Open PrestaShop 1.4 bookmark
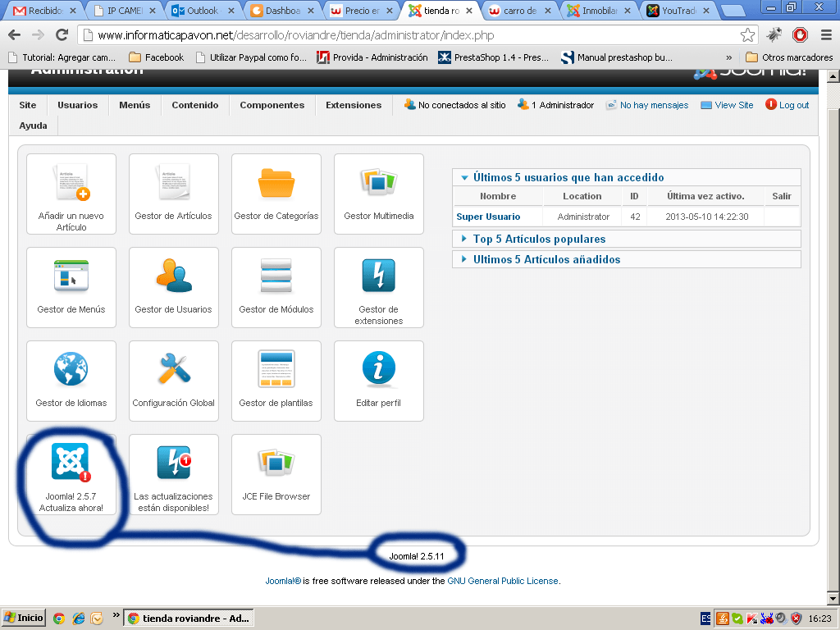840x630 pixels. tap(493, 57)
